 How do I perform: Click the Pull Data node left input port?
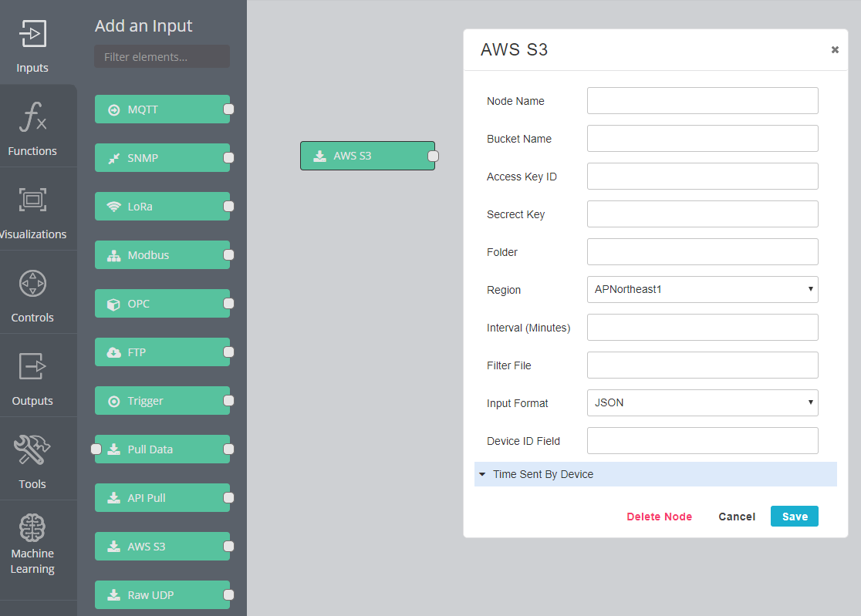click(96, 449)
